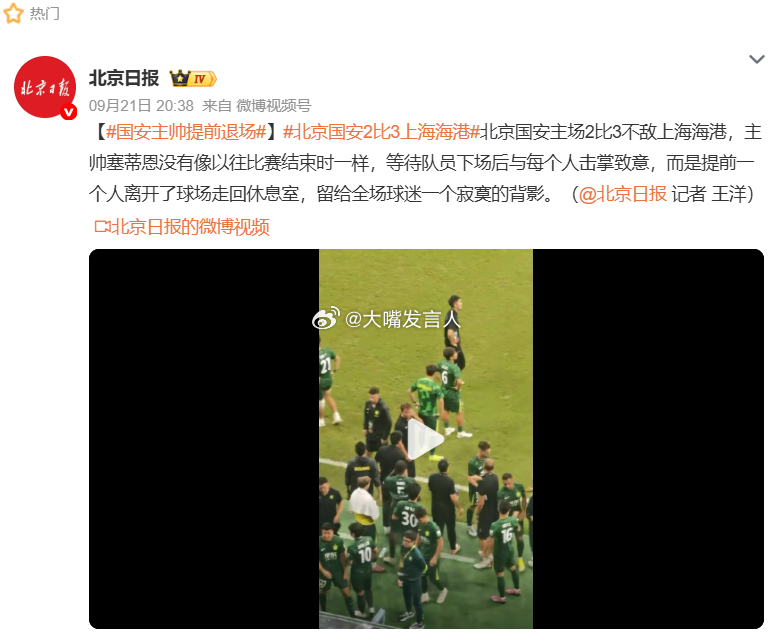Open the 北京日报 account name
Screen dimensions: 777x636
pos(124,78)
